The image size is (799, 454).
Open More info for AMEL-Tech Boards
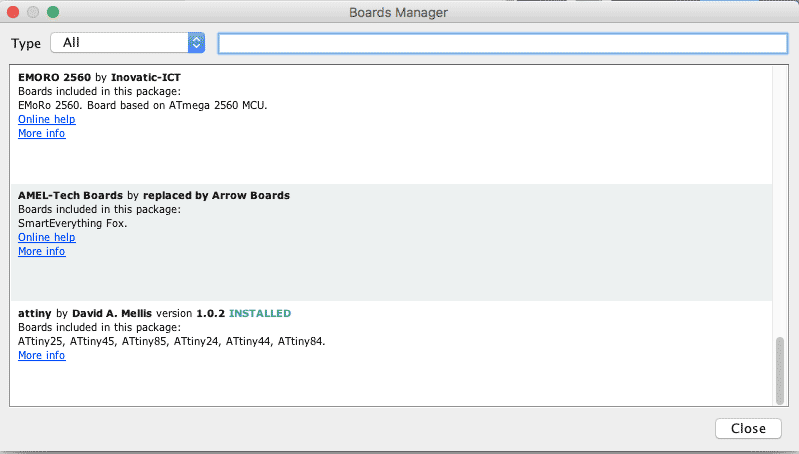(41, 252)
